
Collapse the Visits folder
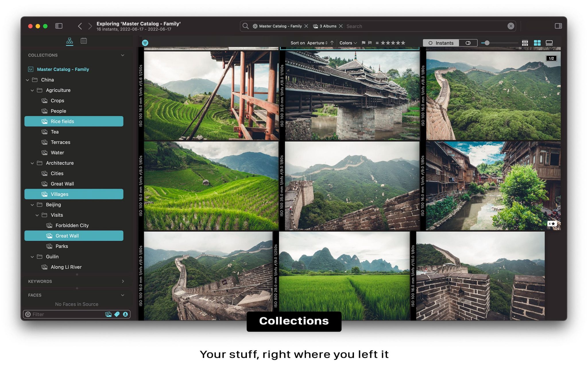(x=37, y=215)
